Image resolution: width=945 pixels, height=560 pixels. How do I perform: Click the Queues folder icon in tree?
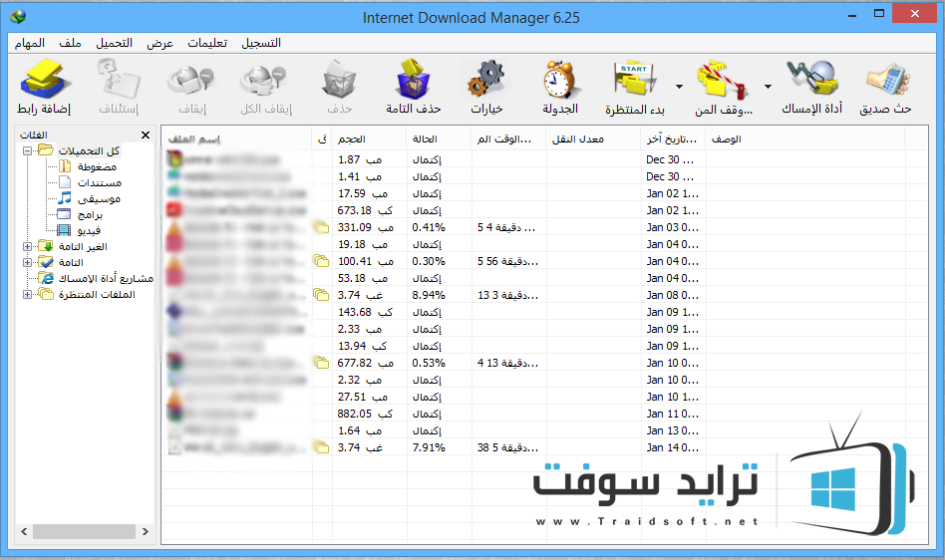coord(46,294)
